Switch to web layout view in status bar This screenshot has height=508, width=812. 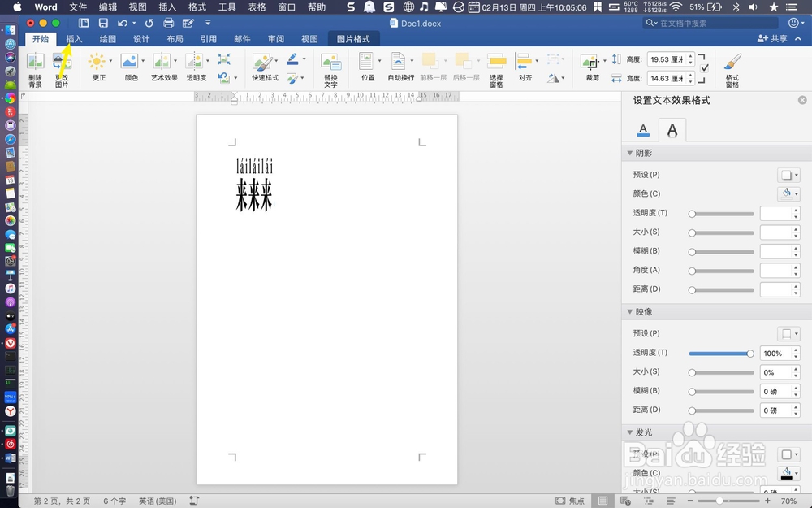(625, 501)
